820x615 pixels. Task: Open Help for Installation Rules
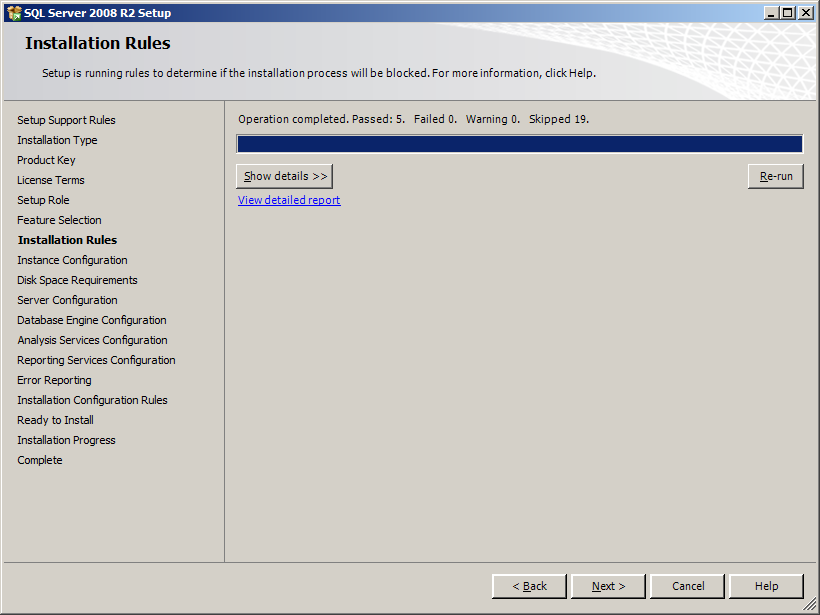766,586
